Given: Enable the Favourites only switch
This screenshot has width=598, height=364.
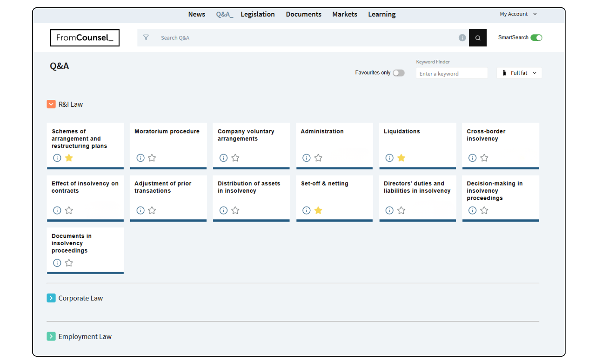Looking at the screenshot, I should 399,73.
